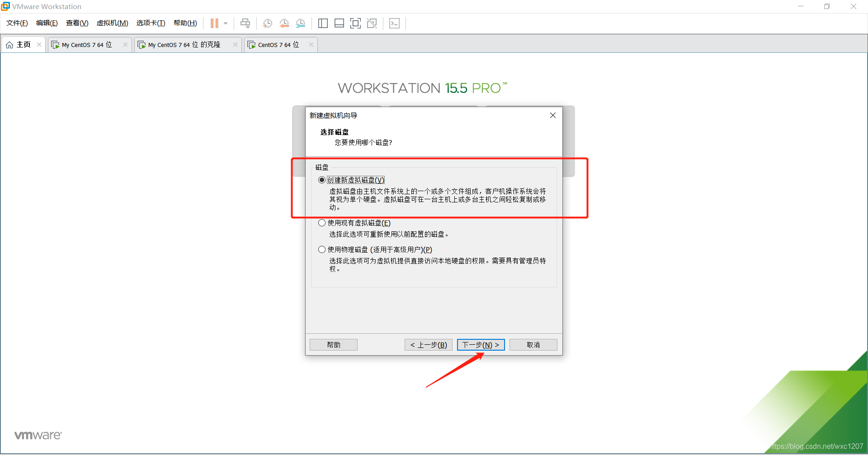Screen dimensions: 868x455
Task: Switch to the 主页 tab
Action: [24, 45]
